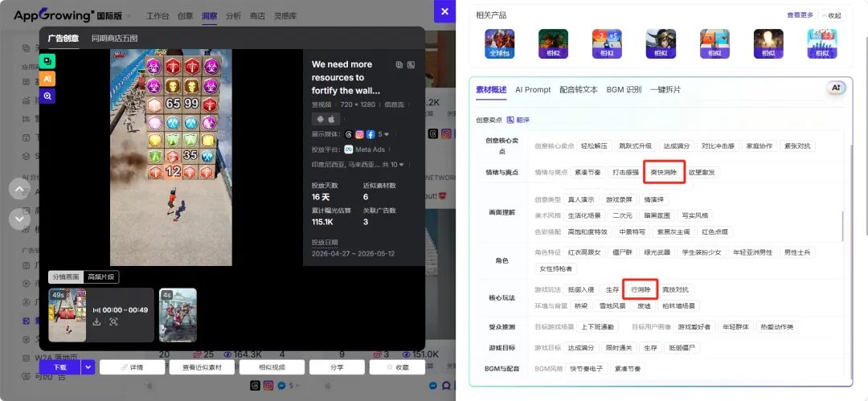The image size is (868, 401).
Task: Select the 跳跃式升级 tag
Action: pyautogui.click(x=636, y=146)
